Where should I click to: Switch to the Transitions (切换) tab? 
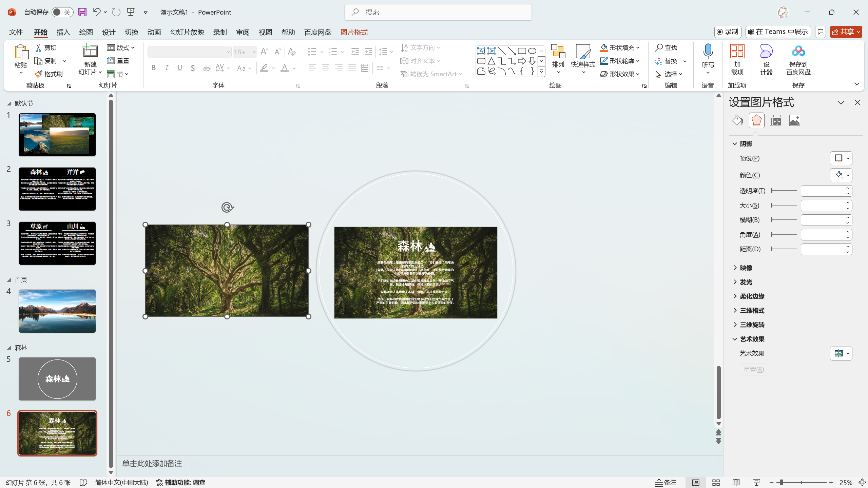(x=131, y=32)
